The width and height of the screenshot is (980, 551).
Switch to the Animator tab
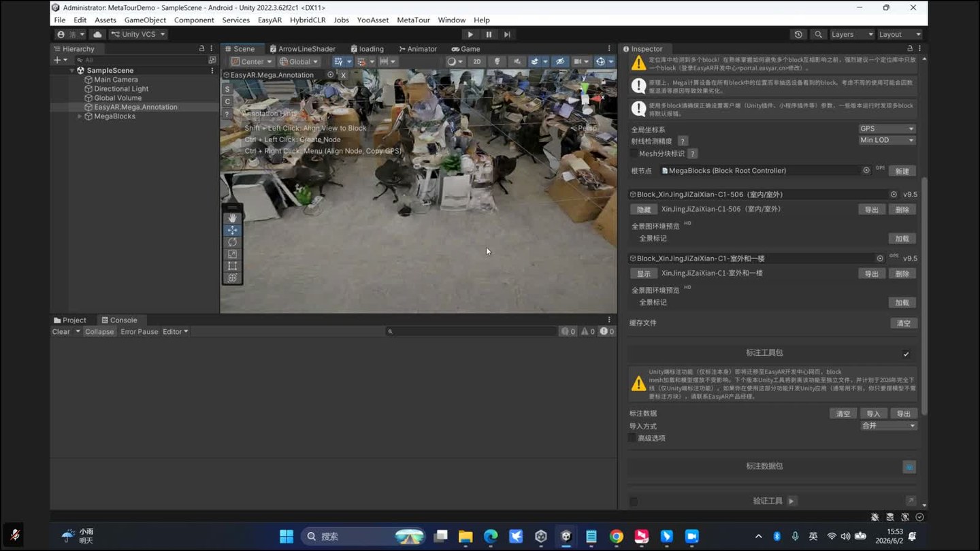coord(418,48)
